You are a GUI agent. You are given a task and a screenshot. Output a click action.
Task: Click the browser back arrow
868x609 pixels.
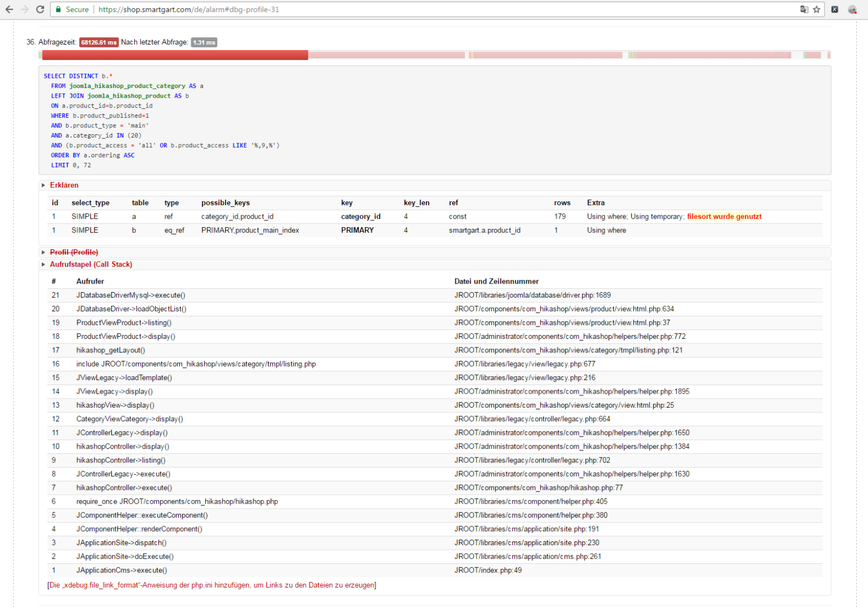[x=9, y=10]
